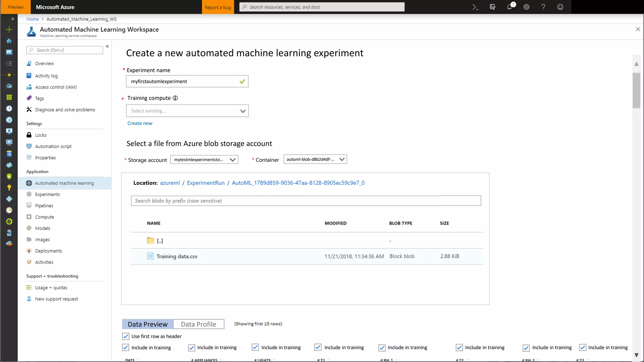
Task: Toggle Use first row as header checkbox
Action: (x=125, y=336)
